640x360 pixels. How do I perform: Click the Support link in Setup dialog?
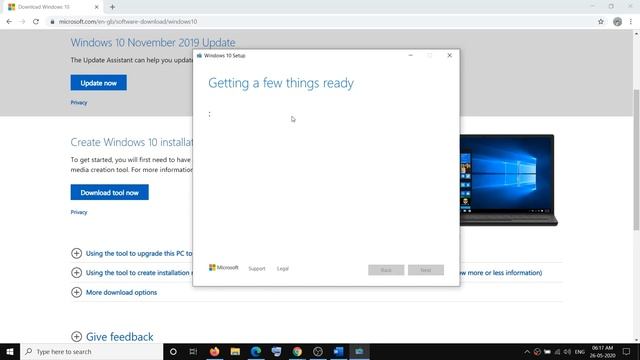[257, 269]
